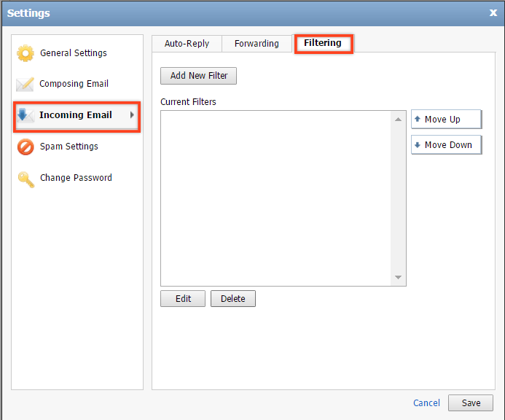Open Change Password section

[x=77, y=178]
